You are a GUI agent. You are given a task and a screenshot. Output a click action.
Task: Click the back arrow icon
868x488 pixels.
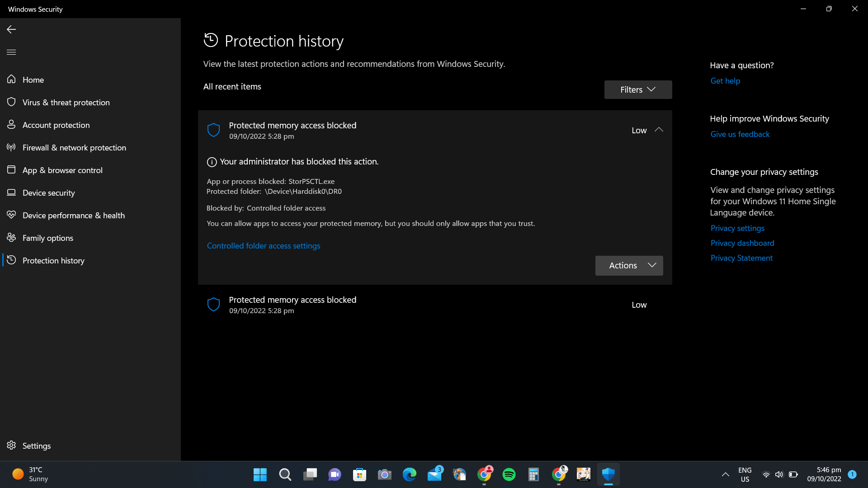(x=11, y=29)
